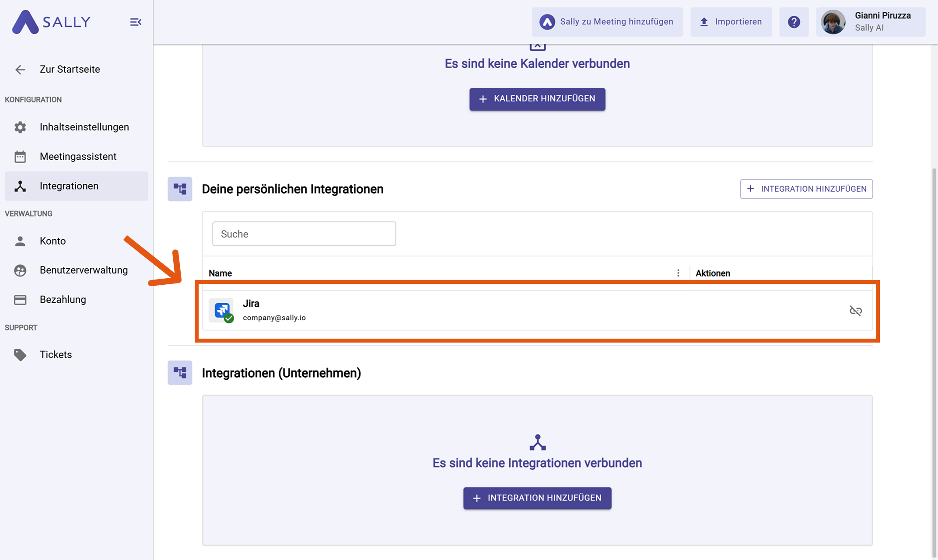Image resolution: width=938 pixels, height=560 pixels.
Task: Click Zur Startseite back arrow
Action: (x=20, y=70)
